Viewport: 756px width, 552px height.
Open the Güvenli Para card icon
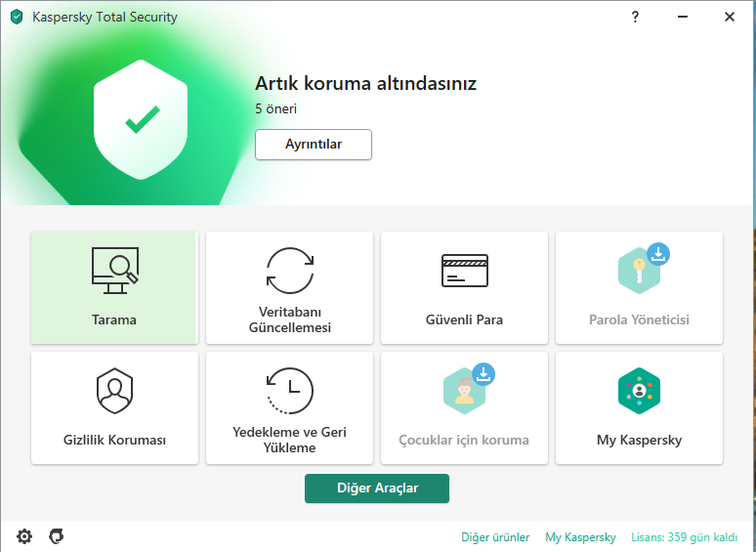click(464, 271)
